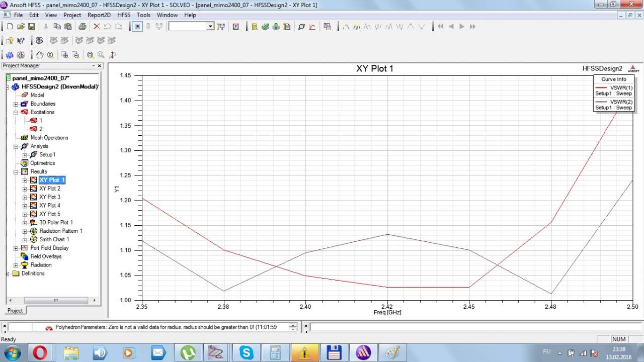Click the Open folder toolbar icon
Viewport: 644px width, 362px height.
tap(21, 27)
